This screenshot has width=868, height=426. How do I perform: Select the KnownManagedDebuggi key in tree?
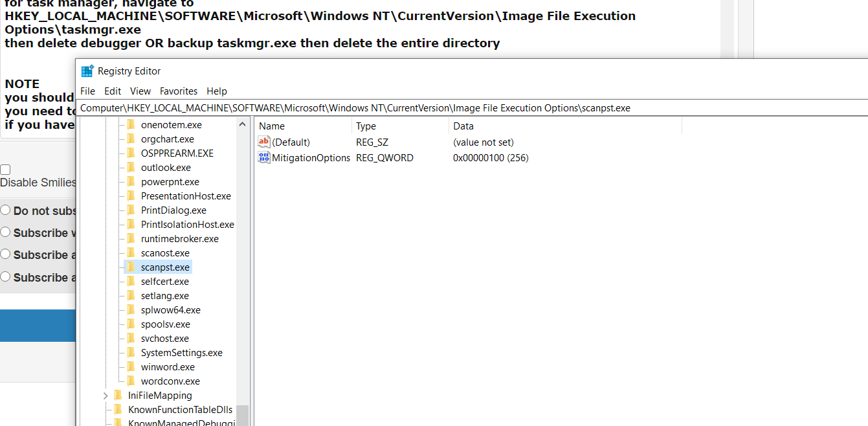point(181,423)
